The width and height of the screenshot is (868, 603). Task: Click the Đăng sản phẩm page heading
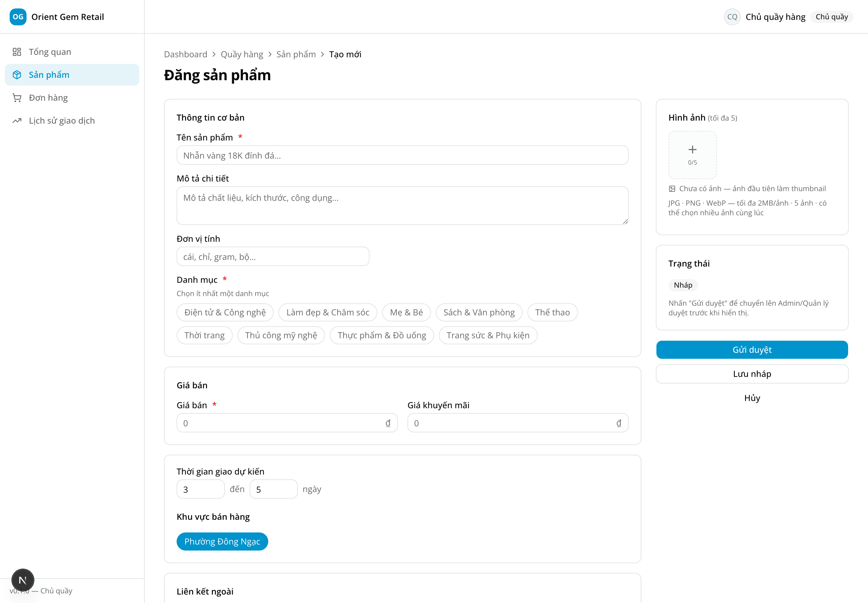pyautogui.click(x=217, y=75)
